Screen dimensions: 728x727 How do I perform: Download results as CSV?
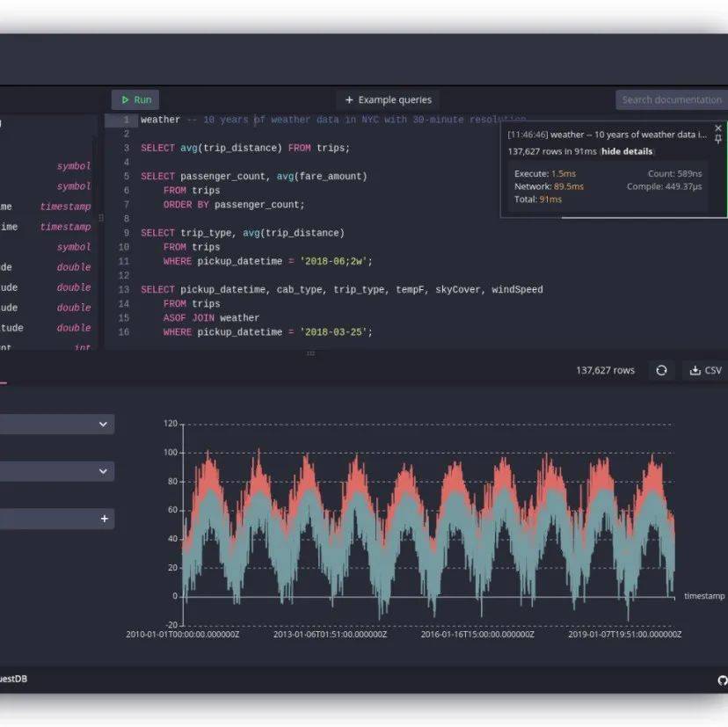click(x=704, y=371)
